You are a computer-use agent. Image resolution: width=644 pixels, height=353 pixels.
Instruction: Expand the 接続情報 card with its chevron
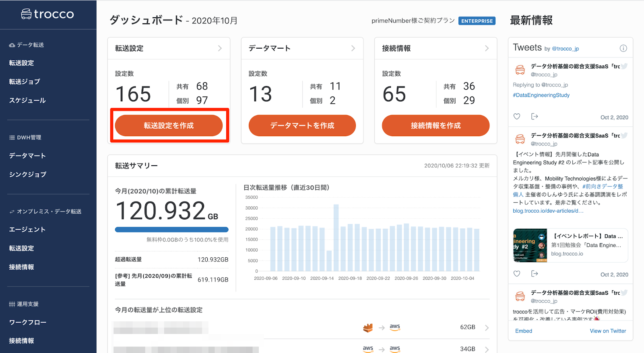coord(487,48)
